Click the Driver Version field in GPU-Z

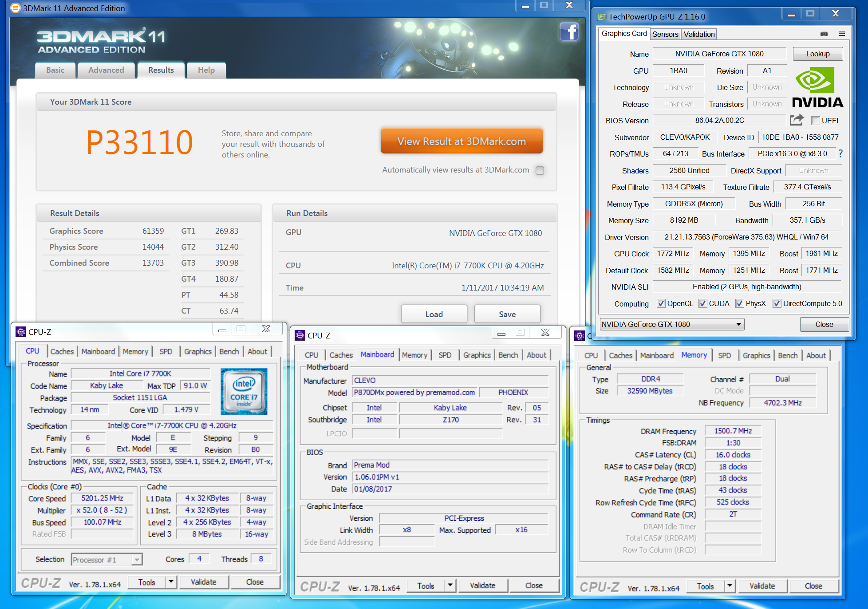(x=747, y=237)
